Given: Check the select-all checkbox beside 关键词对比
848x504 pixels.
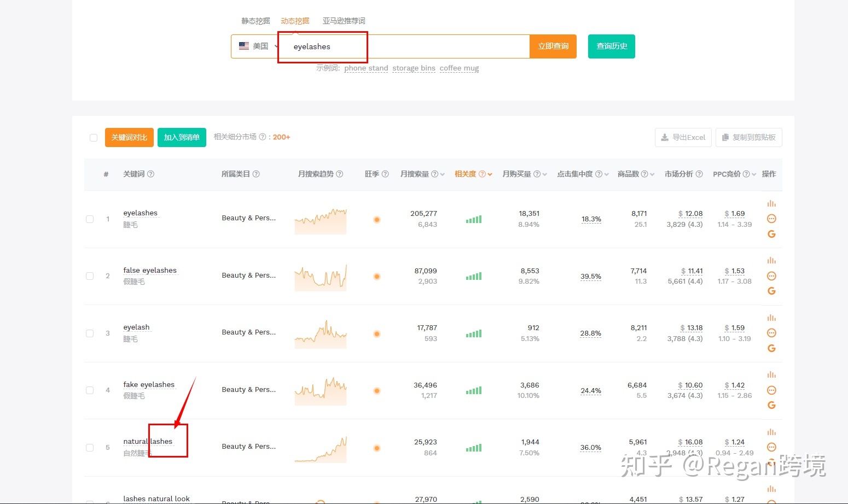Looking at the screenshot, I should (x=94, y=138).
